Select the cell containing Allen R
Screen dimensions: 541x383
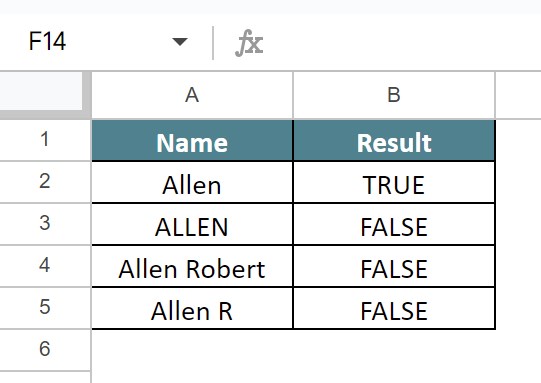point(192,308)
